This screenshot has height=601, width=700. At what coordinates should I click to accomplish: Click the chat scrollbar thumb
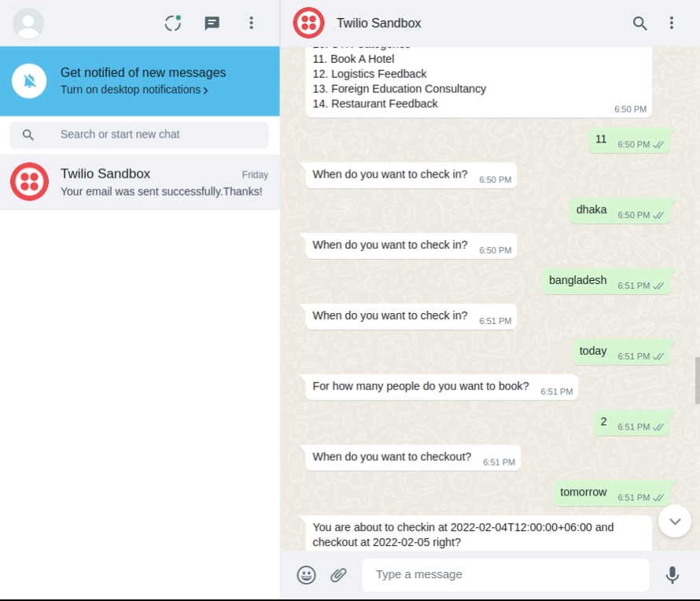pos(697,381)
